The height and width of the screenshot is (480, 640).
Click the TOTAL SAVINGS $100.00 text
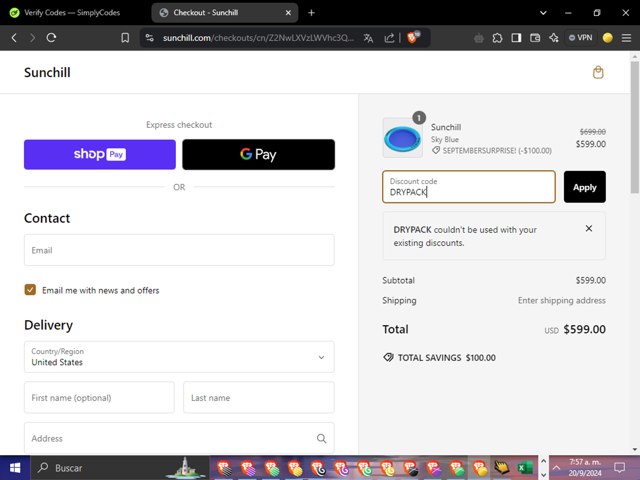tap(447, 358)
